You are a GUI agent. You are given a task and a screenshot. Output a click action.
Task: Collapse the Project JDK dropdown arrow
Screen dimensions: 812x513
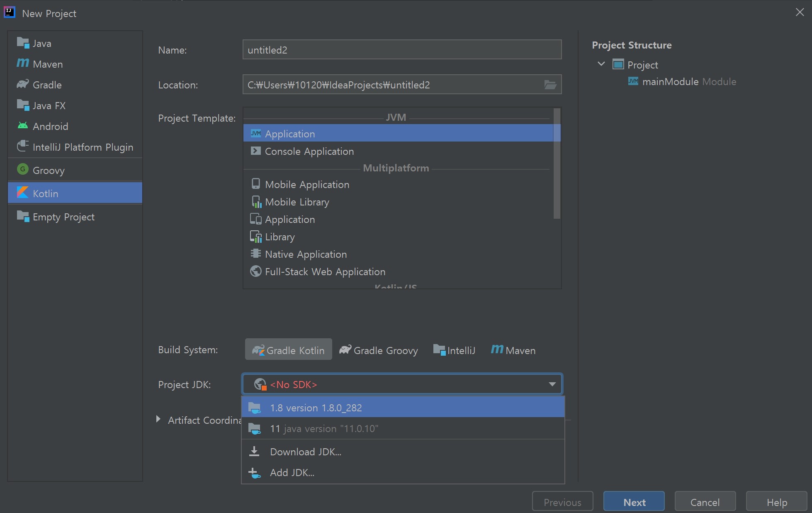(552, 384)
